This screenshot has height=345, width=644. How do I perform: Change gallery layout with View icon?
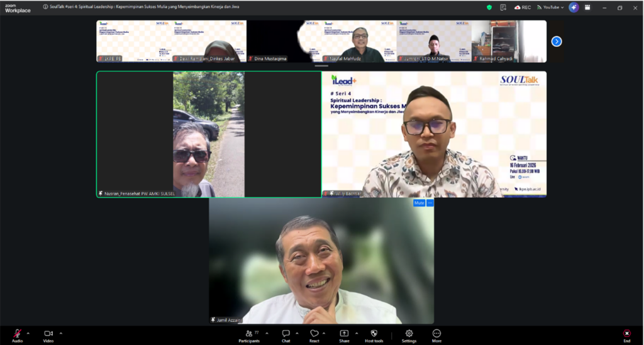click(x=588, y=8)
